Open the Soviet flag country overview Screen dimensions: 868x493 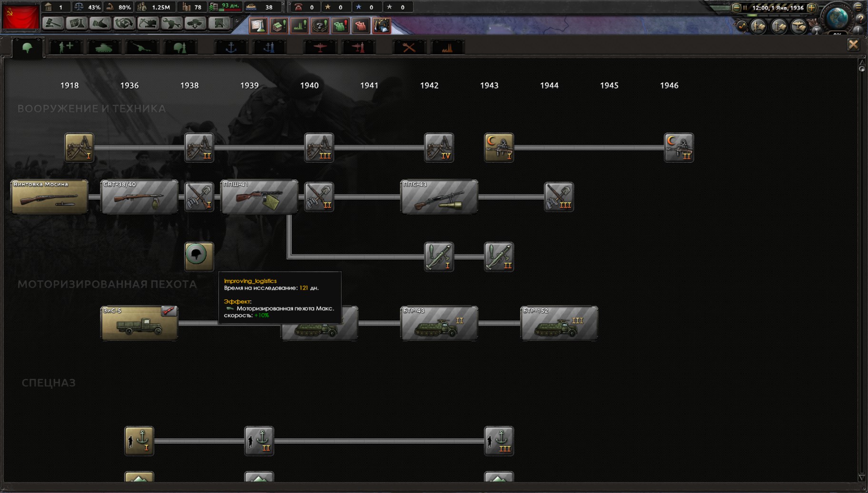(20, 17)
